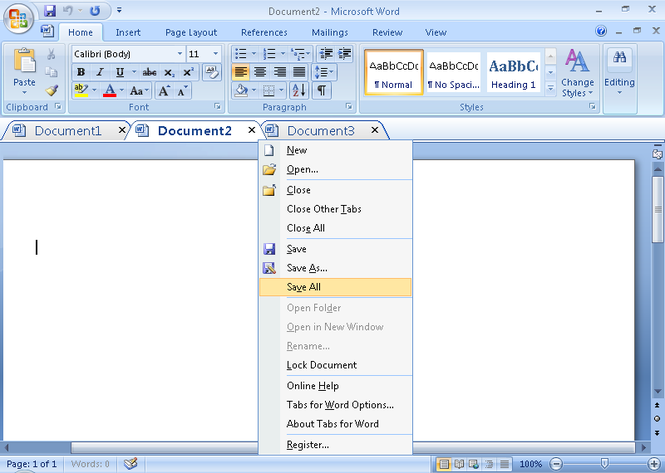Click the Zoom Out minus button
Viewport: 665px width, 473px height.
click(x=556, y=464)
